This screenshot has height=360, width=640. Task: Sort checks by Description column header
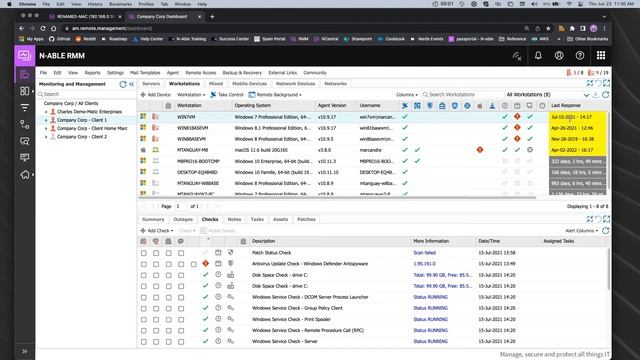pos(263,241)
